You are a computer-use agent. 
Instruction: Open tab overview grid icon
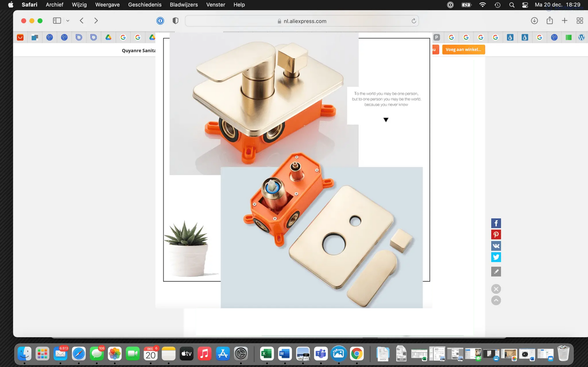click(x=580, y=21)
